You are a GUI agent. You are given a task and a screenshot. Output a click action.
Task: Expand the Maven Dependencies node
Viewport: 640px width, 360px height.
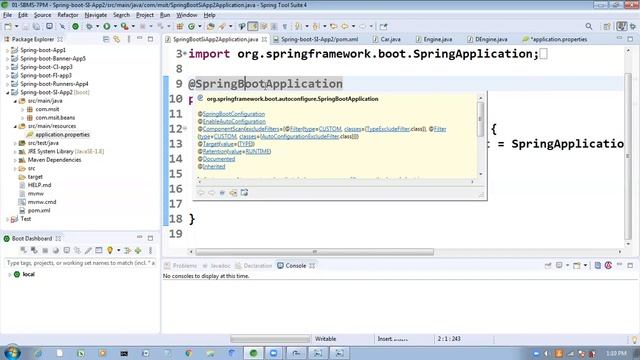tap(15, 160)
